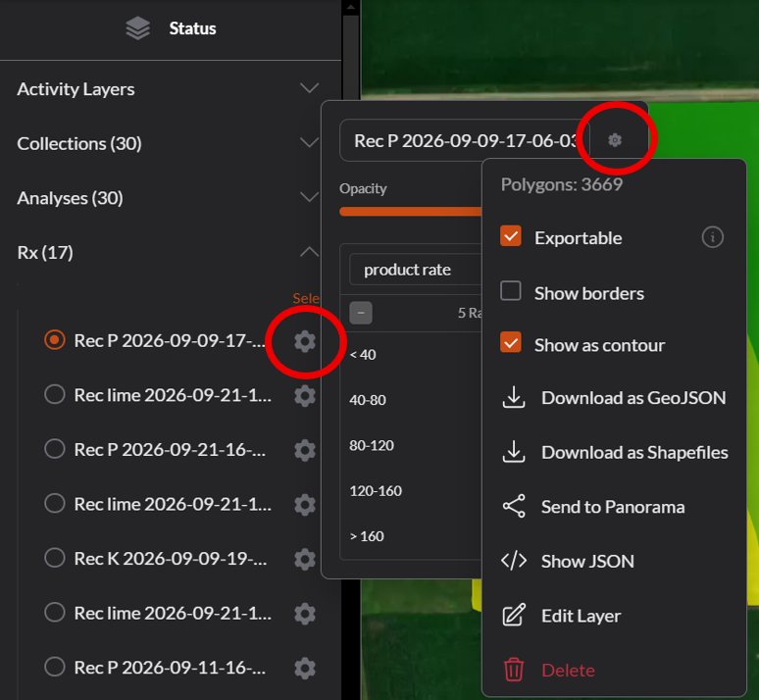Click the Status panel header label
The width and height of the screenshot is (759, 700).
[192, 28]
